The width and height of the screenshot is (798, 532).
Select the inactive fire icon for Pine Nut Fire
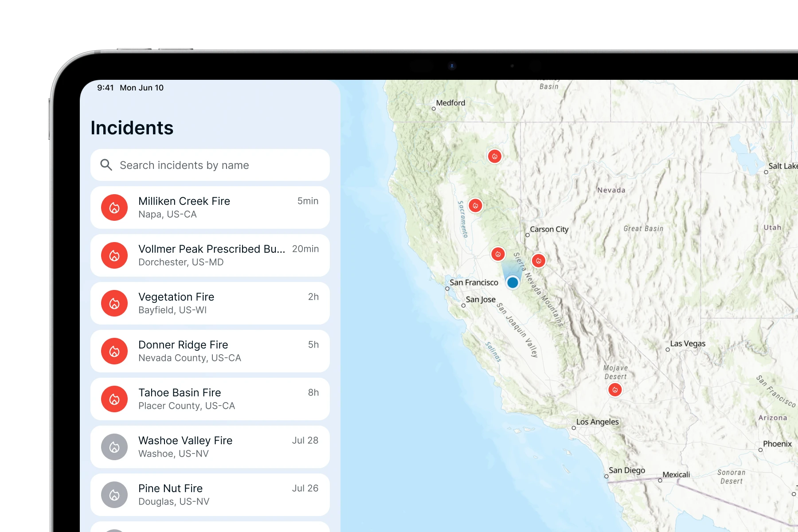pyautogui.click(x=114, y=495)
